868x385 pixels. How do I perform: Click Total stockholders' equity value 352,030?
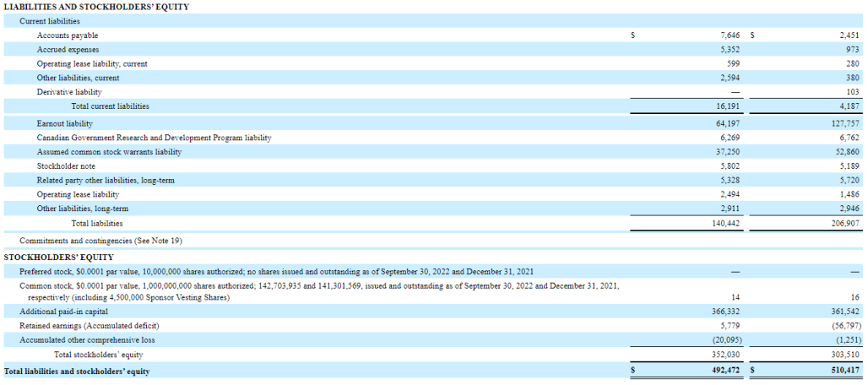tap(726, 355)
